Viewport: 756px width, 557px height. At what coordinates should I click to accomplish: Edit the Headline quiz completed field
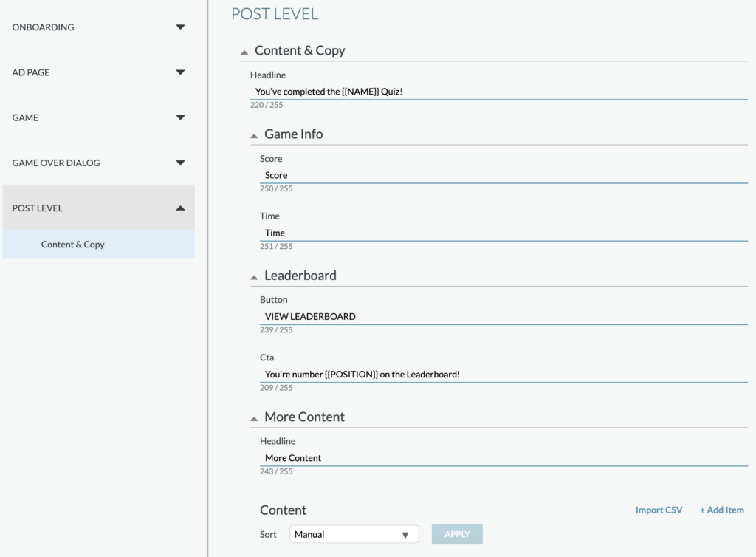(x=499, y=92)
